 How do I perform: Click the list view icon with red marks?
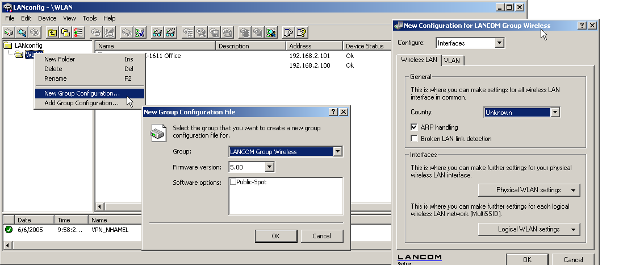(x=79, y=32)
